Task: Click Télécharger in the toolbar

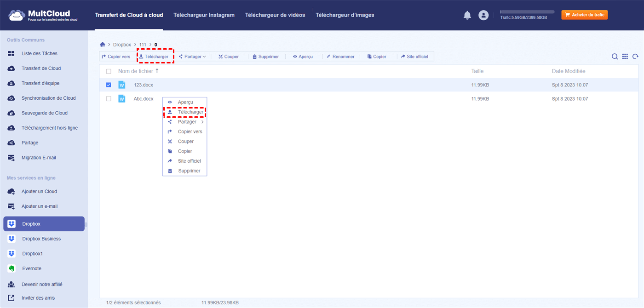Action: click(154, 57)
